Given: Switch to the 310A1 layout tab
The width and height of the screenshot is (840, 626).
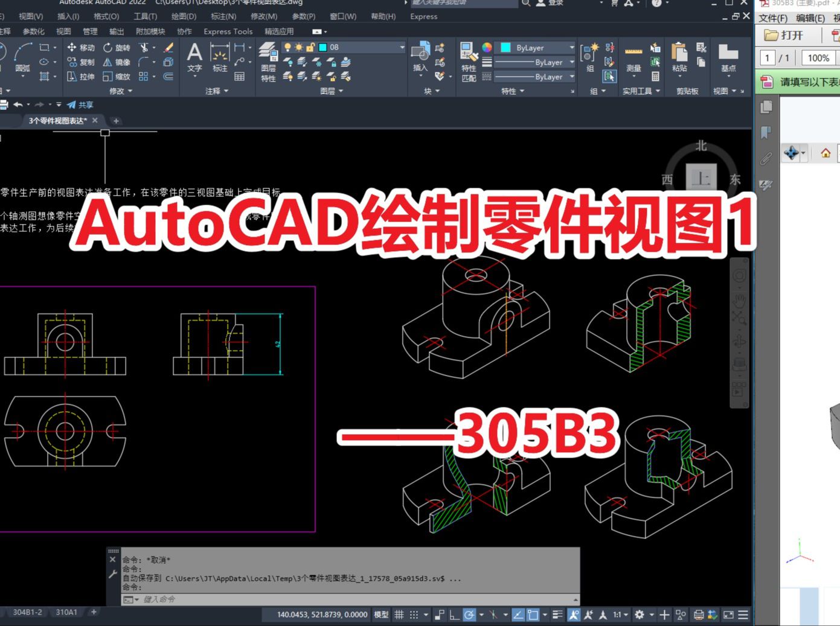Looking at the screenshot, I should 66,612.
